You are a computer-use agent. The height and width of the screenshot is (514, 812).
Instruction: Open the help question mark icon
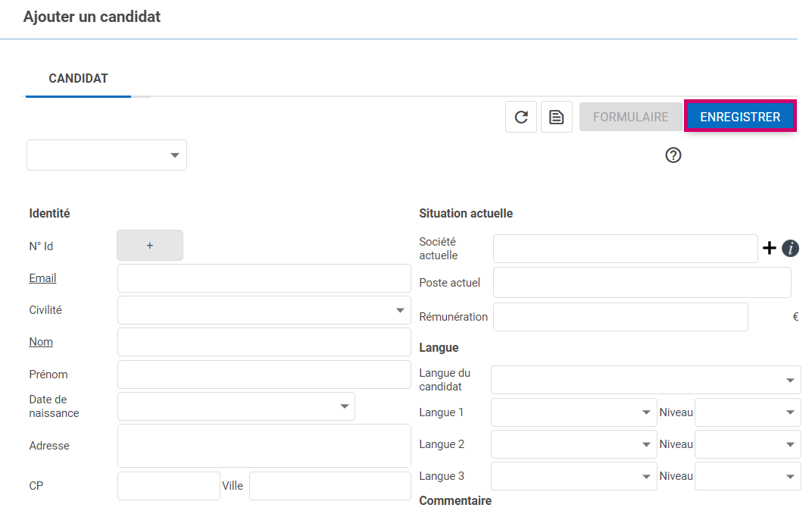coord(673,155)
